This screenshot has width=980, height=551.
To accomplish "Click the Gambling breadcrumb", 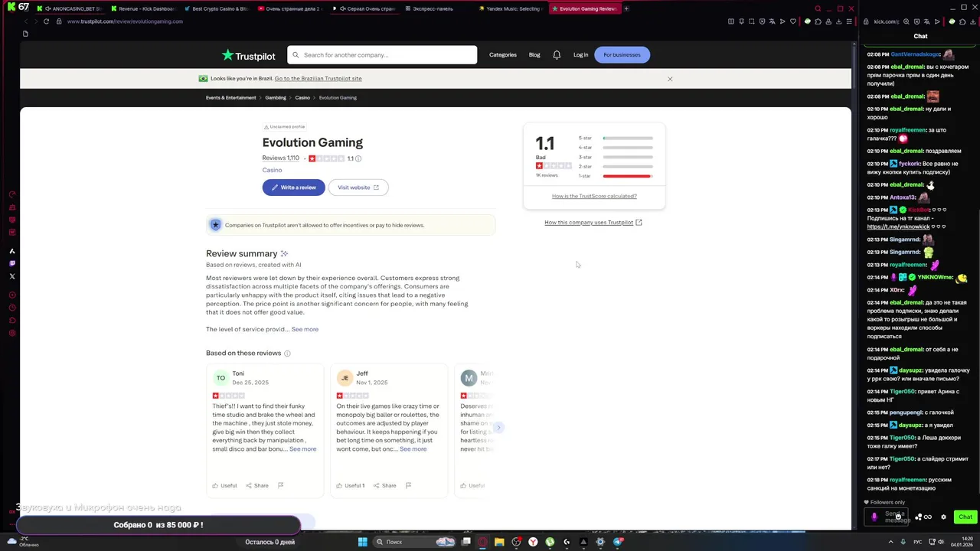I will (x=276, y=98).
